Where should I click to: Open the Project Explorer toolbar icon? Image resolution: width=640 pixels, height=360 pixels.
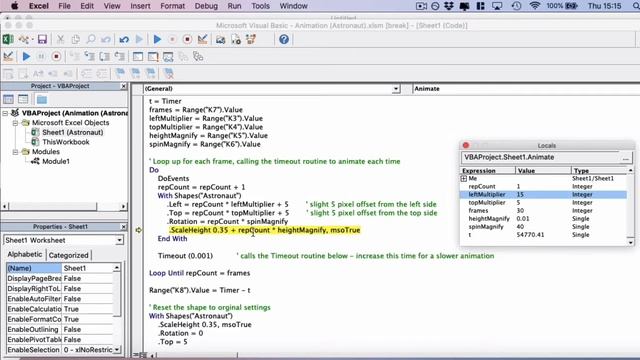221,40
